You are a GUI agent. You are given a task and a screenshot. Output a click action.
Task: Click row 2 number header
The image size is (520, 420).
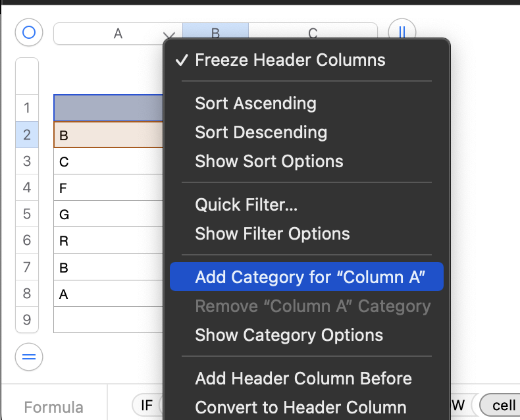tap(27, 134)
